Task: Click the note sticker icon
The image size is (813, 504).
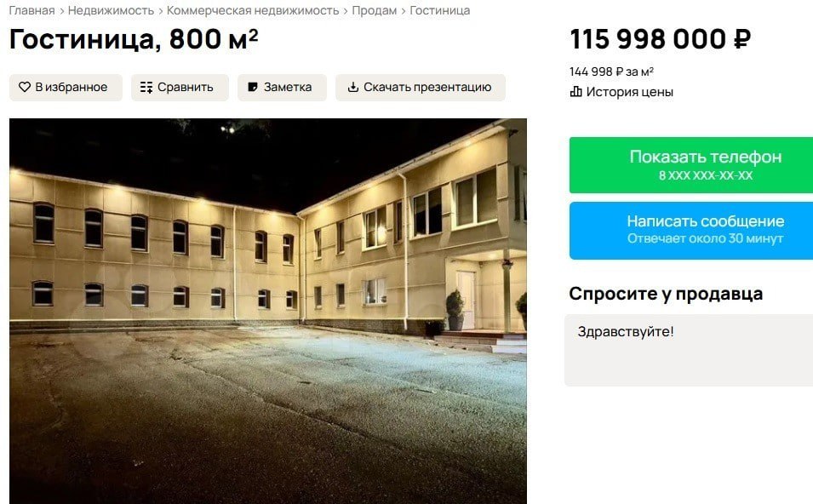Action: pos(253,87)
